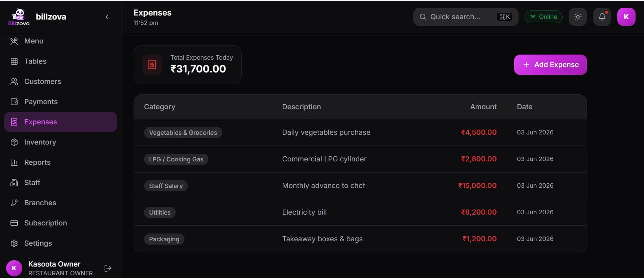
Task: Click the Utilities category tag
Action: 160,212
